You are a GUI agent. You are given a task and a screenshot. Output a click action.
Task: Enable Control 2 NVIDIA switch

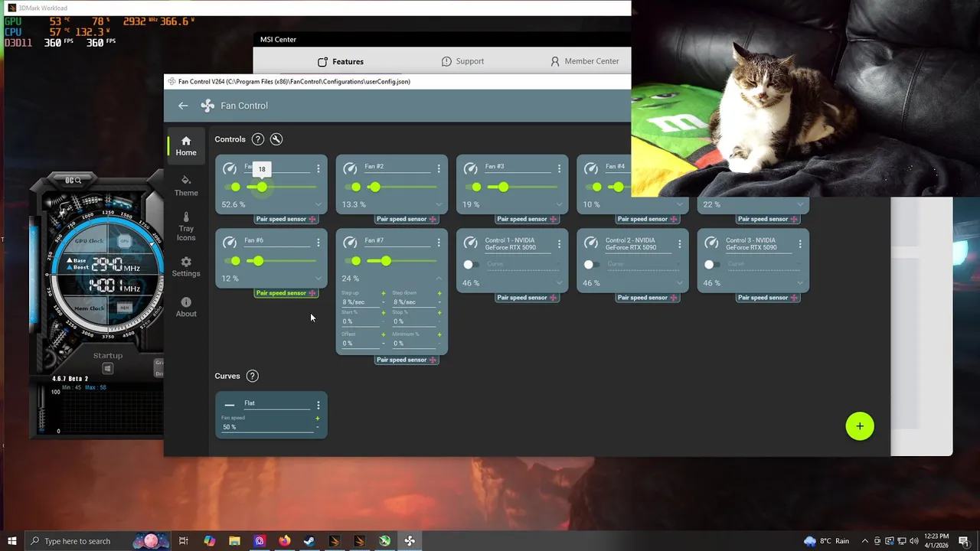(590, 264)
